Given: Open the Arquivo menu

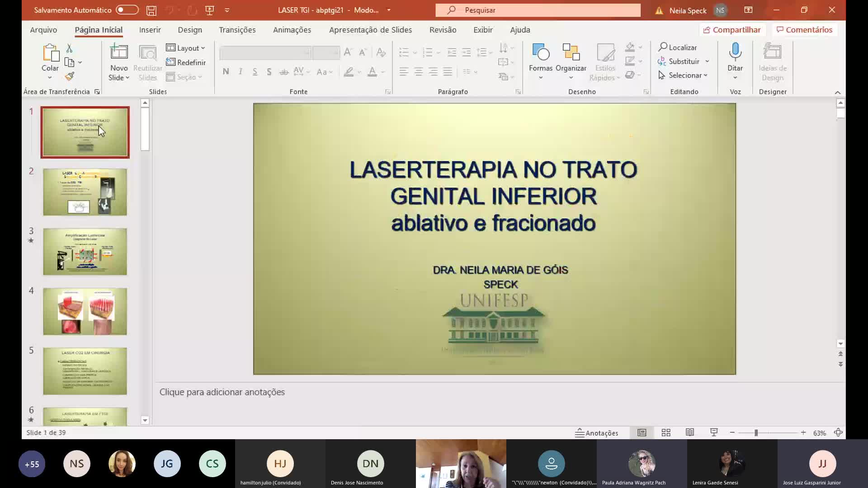Looking at the screenshot, I should [43, 30].
